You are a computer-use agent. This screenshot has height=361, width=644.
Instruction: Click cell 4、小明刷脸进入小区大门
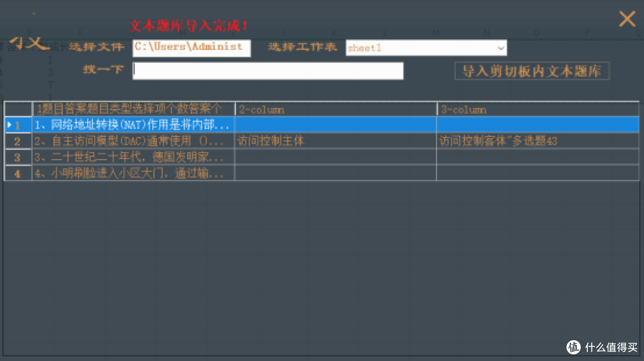pos(134,173)
